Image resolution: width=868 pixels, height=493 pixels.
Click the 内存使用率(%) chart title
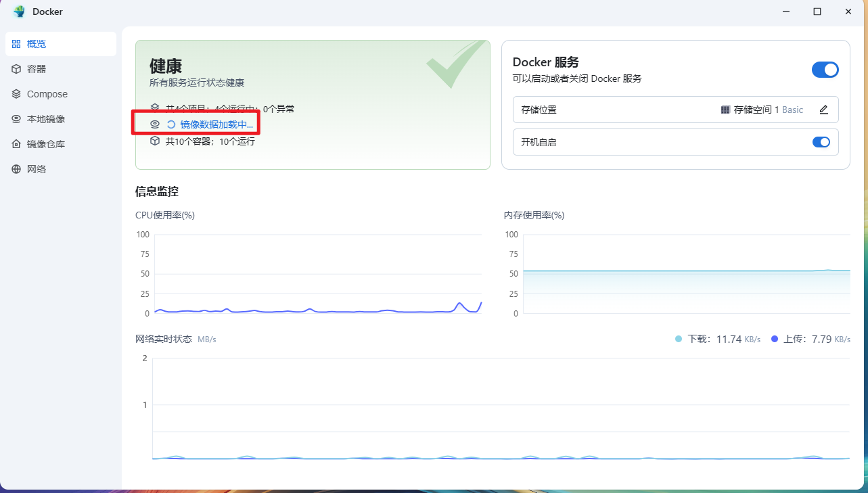(534, 215)
